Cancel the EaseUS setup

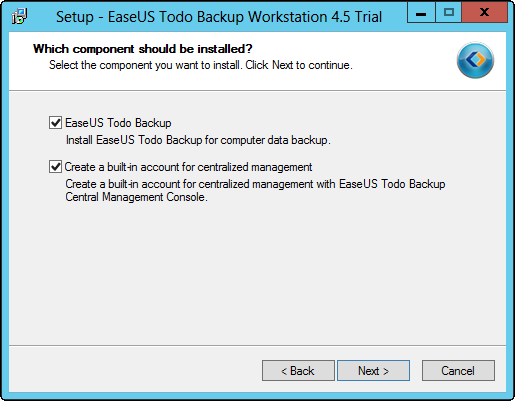tap(458, 370)
